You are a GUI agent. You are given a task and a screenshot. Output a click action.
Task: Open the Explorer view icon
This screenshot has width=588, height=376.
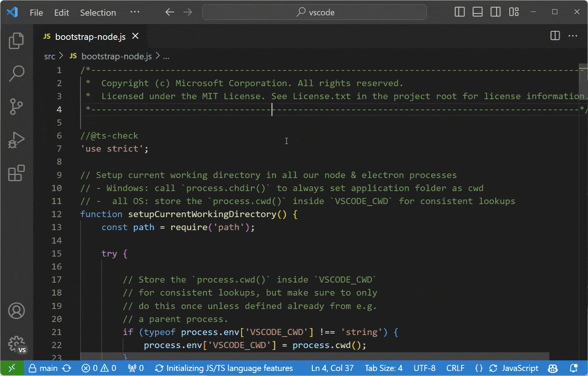point(16,41)
